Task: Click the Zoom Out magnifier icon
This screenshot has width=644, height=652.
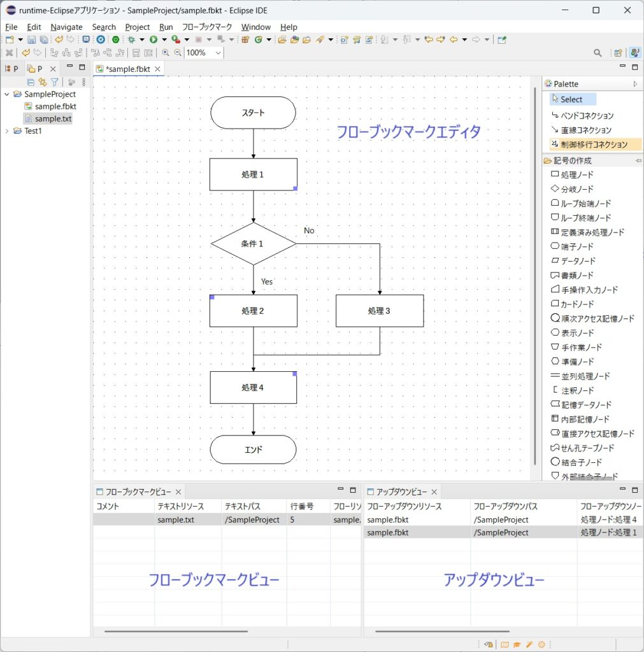Action: click(178, 53)
